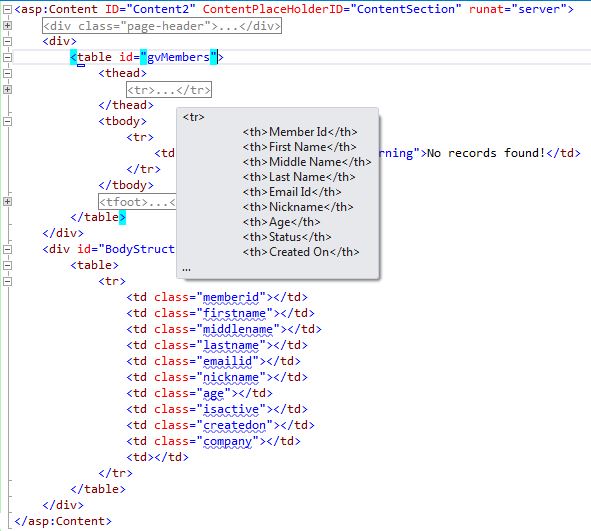The width and height of the screenshot is (591, 531).
Task: Click Email Id header in tooltip
Action: tap(292, 192)
